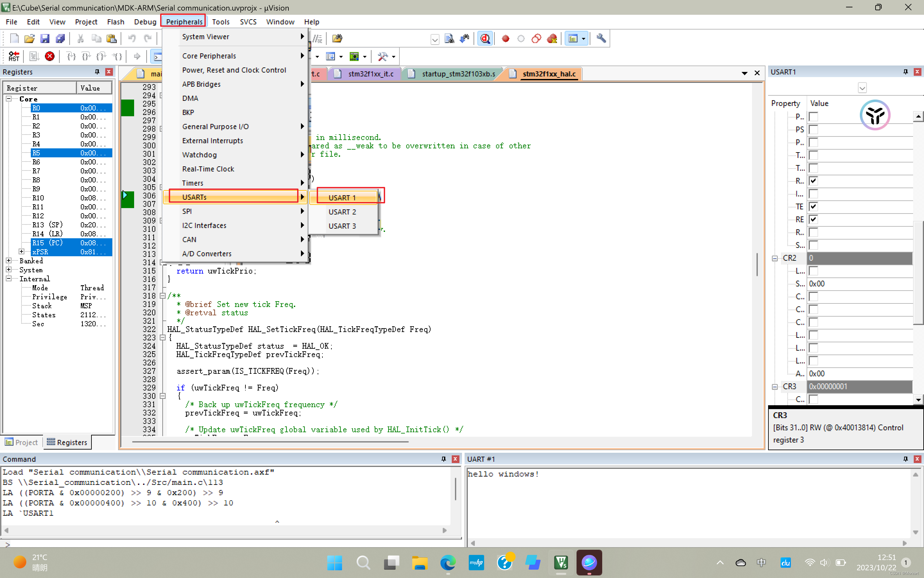
Task: Open the dropdown at top of USART1 panel
Action: click(862, 88)
